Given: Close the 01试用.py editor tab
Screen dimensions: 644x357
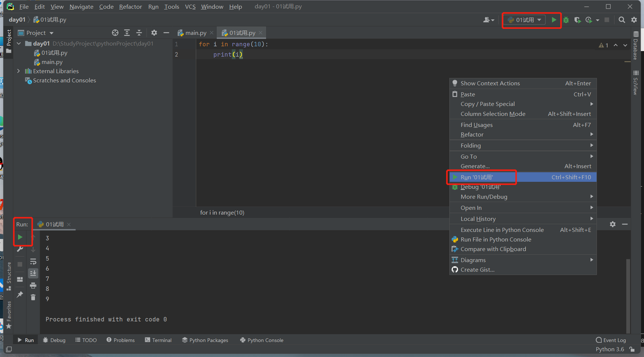Looking at the screenshot, I should [x=262, y=33].
